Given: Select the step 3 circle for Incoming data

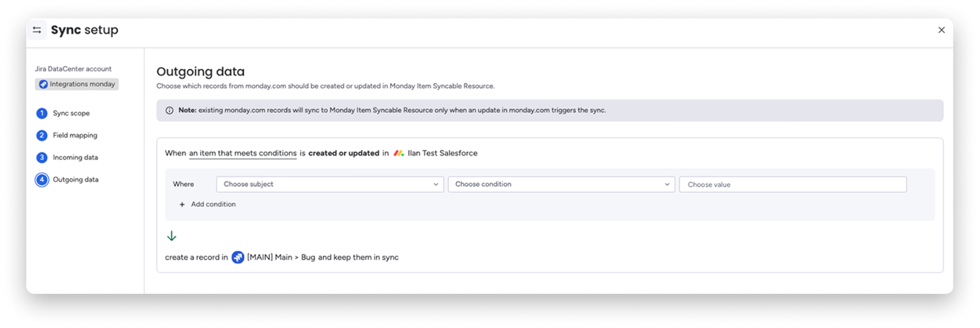Looking at the screenshot, I should (x=42, y=157).
